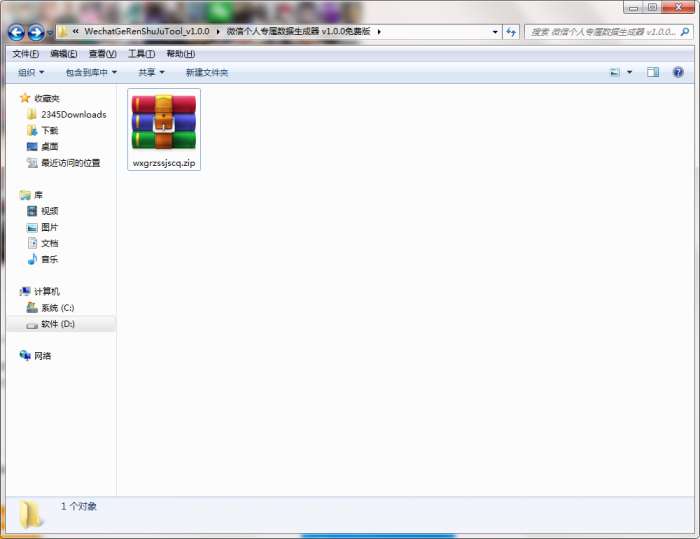
Task: Toggle the preview pane
Action: pyautogui.click(x=653, y=72)
